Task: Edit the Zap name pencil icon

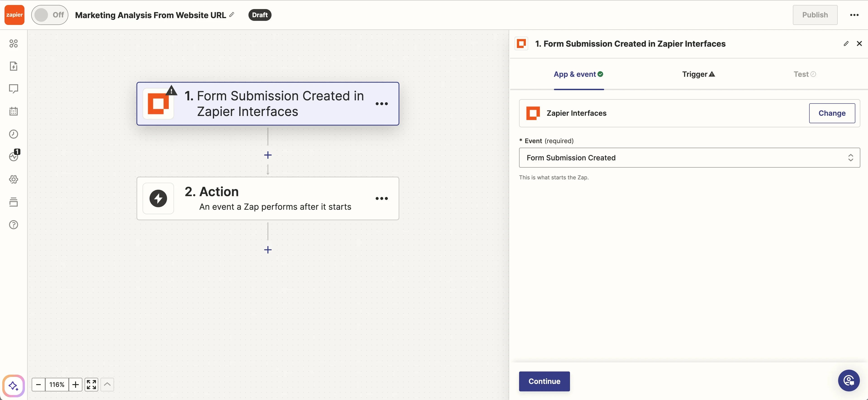Action: (x=232, y=14)
